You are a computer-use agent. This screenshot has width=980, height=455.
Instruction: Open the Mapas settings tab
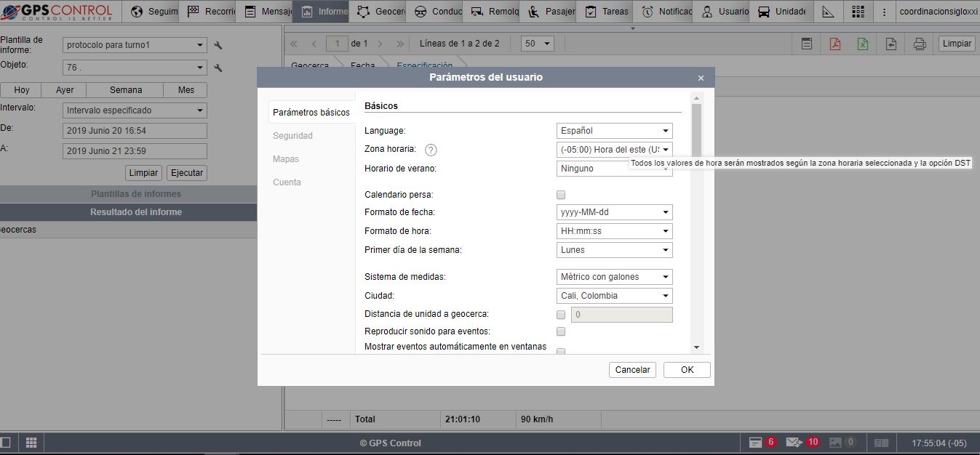286,159
